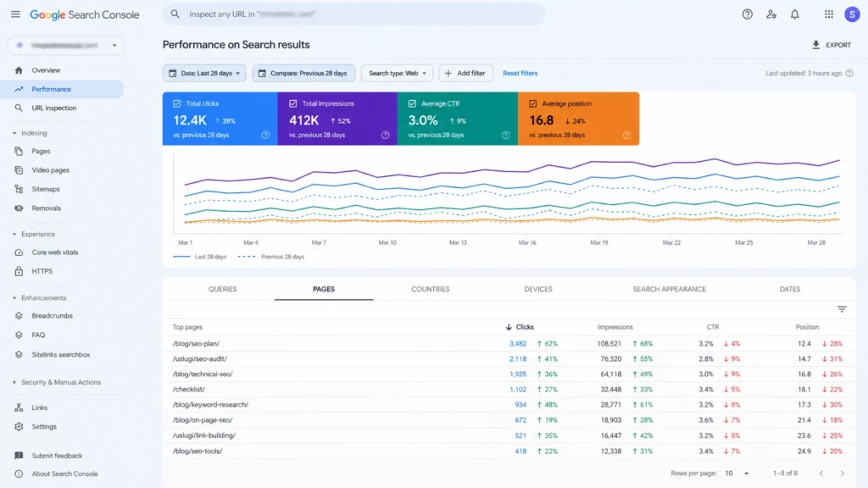This screenshot has width=868, height=488.
Task: Go to previous page of results
Action: click(821, 474)
